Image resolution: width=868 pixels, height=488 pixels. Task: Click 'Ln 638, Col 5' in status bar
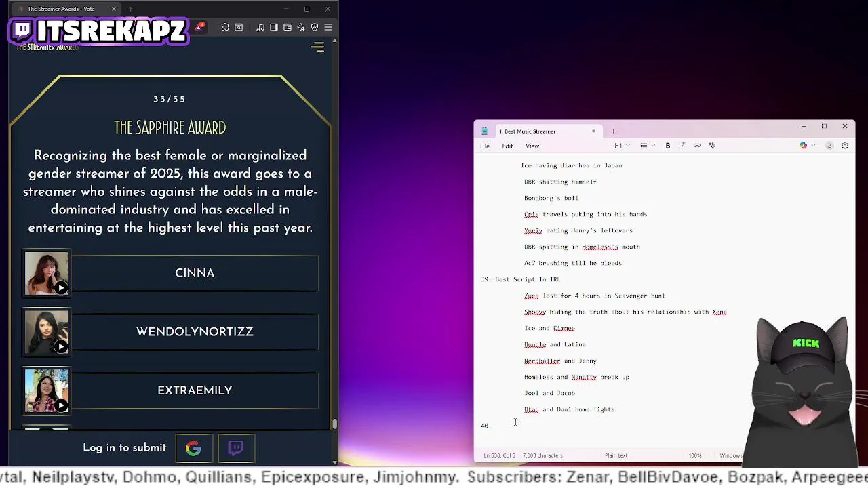[x=499, y=455]
